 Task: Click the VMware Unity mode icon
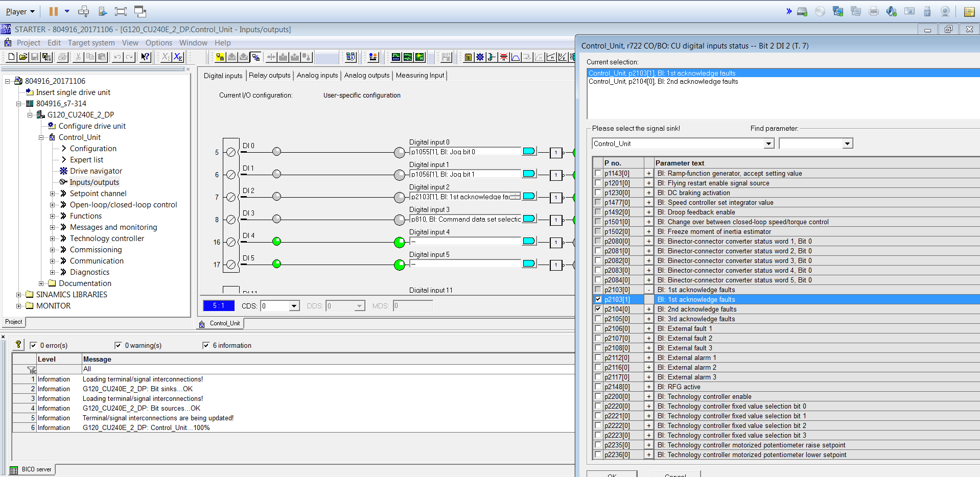click(140, 11)
